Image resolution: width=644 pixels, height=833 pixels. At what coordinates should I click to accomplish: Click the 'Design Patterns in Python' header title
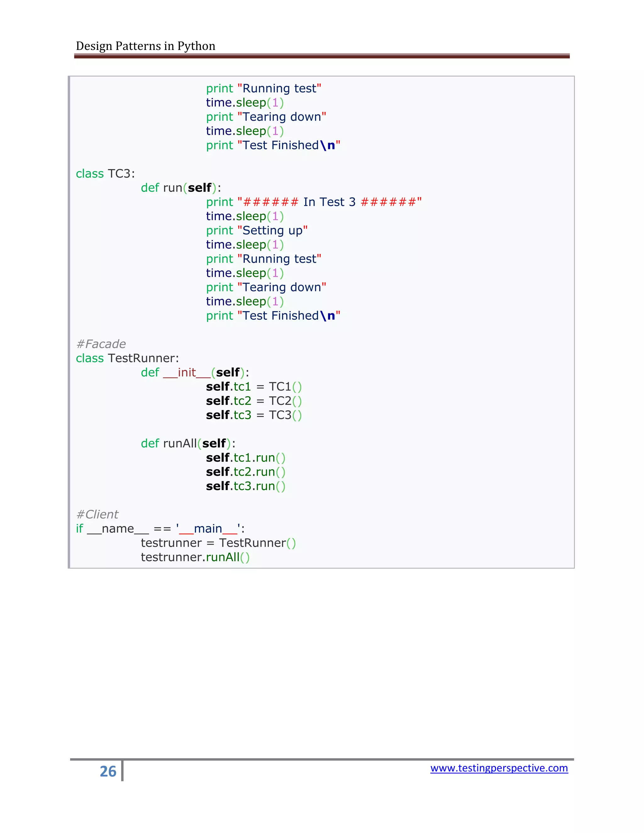(x=146, y=46)
